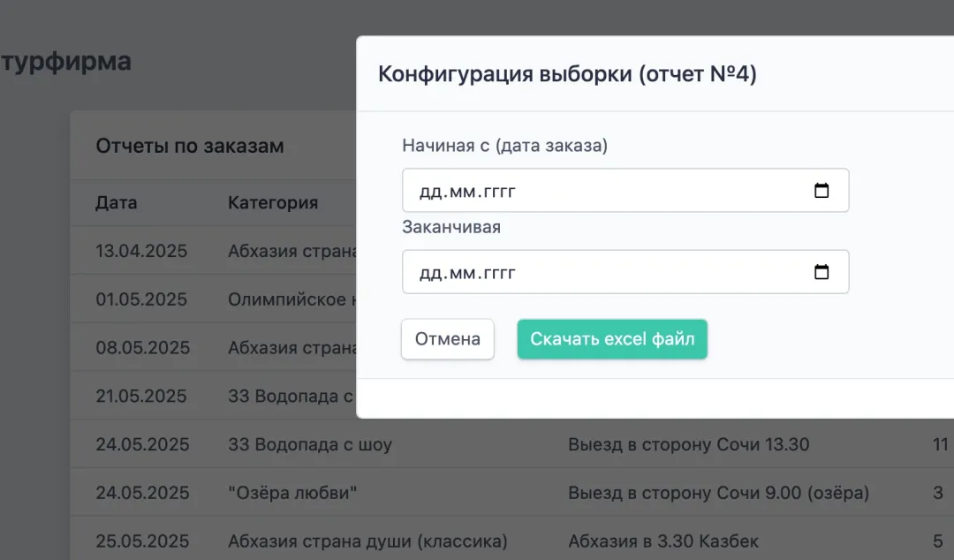954x560 pixels.
Task: Select the date cell 25.05.2025
Action: (142, 541)
